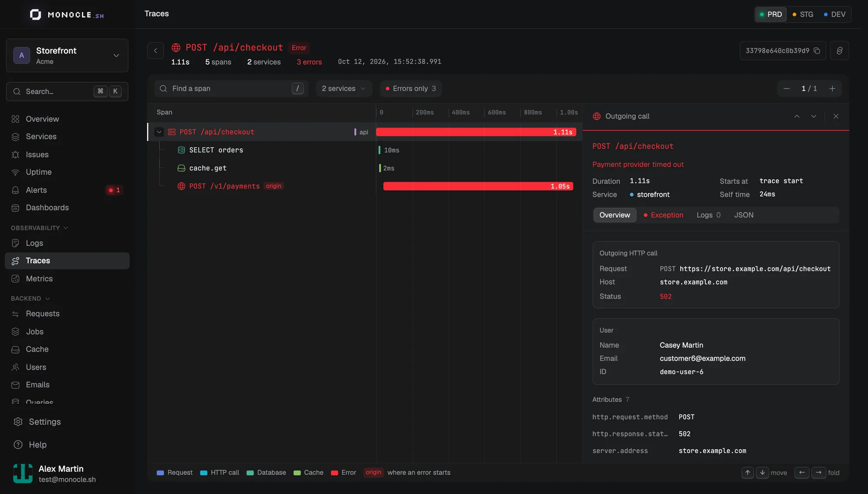Click the Find a span input
The width and height of the screenshot is (868, 494).
[231, 88]
